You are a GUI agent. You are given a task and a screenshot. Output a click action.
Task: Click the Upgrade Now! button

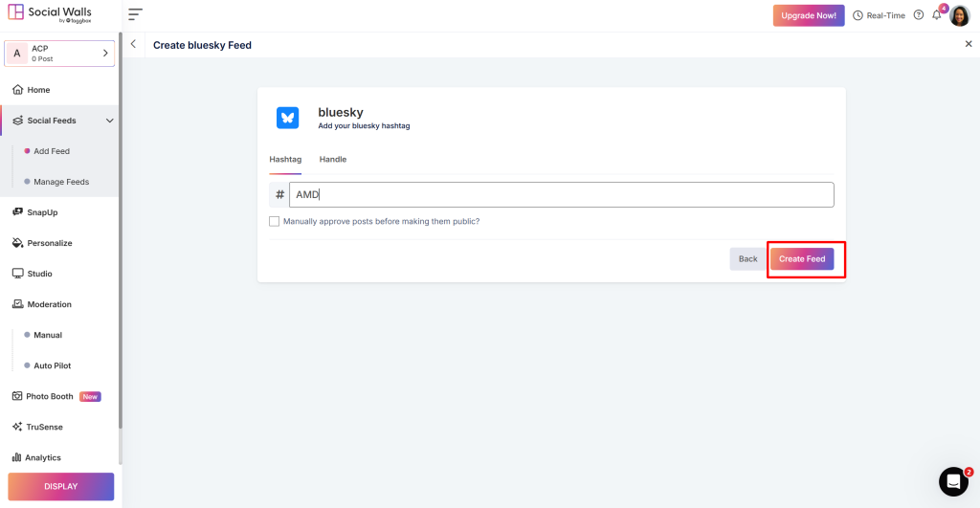(808, 15)
